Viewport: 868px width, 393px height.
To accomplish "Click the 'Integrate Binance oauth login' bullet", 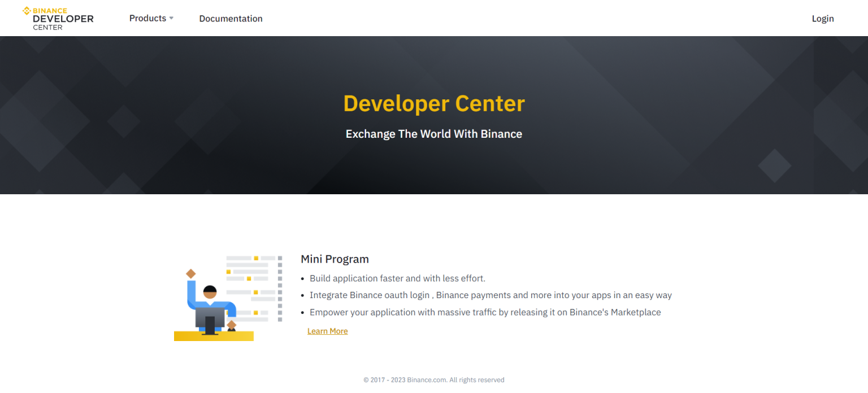I will click(x=491, y=295).
